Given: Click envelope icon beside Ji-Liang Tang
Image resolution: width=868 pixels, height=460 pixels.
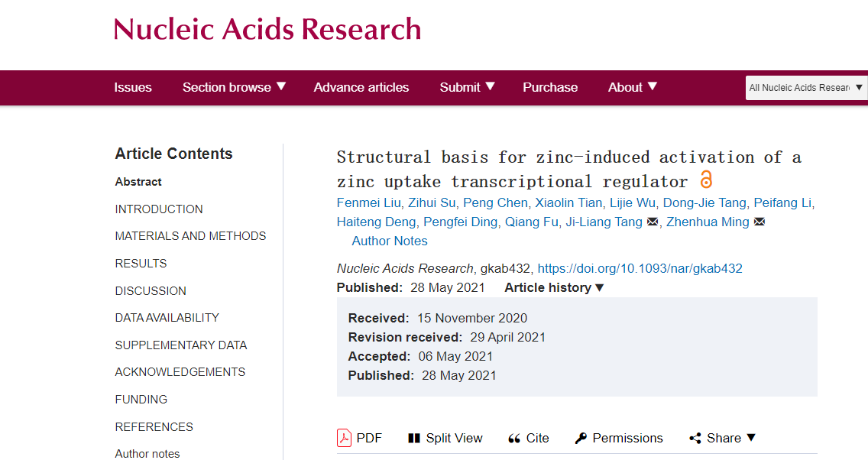Looking at the screenshot, I should (x=653, y=222).
